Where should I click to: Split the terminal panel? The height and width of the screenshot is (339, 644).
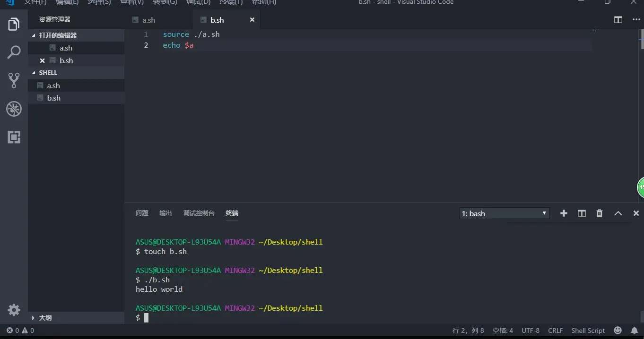click(x=582, y=213)
